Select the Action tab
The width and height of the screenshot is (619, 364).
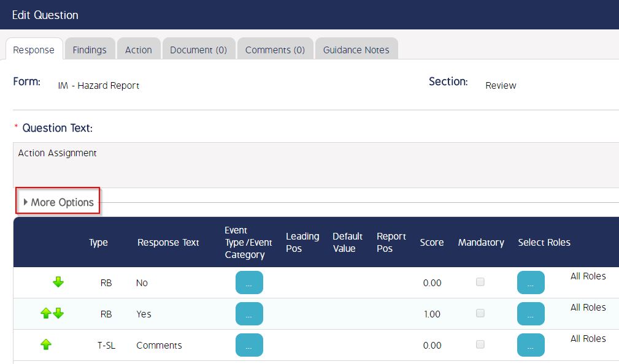pyautogui.click(x=139, y=50)
